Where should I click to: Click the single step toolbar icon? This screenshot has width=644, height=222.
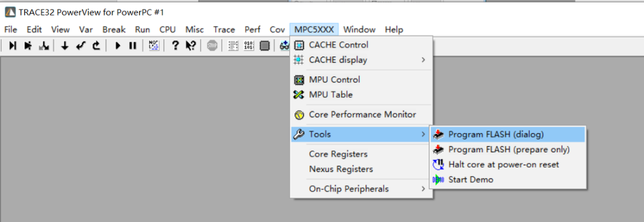(x=13, y=45)
